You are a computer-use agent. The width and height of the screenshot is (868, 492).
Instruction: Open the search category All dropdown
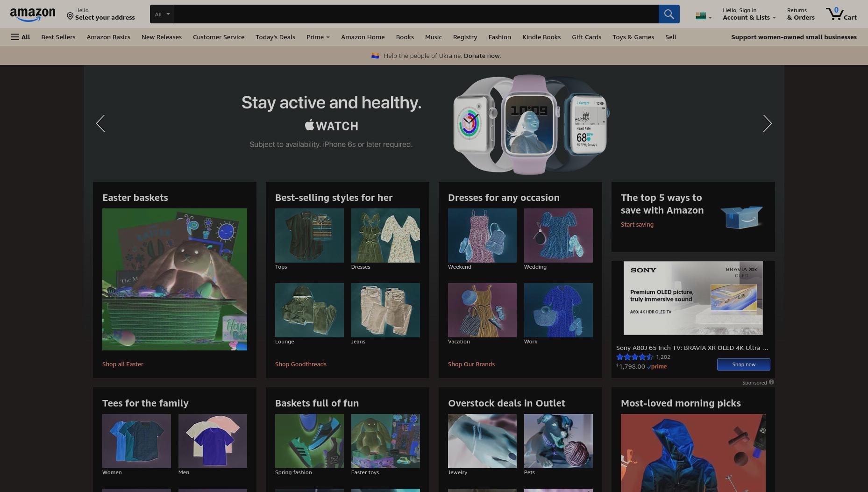[x=162, y=14]
